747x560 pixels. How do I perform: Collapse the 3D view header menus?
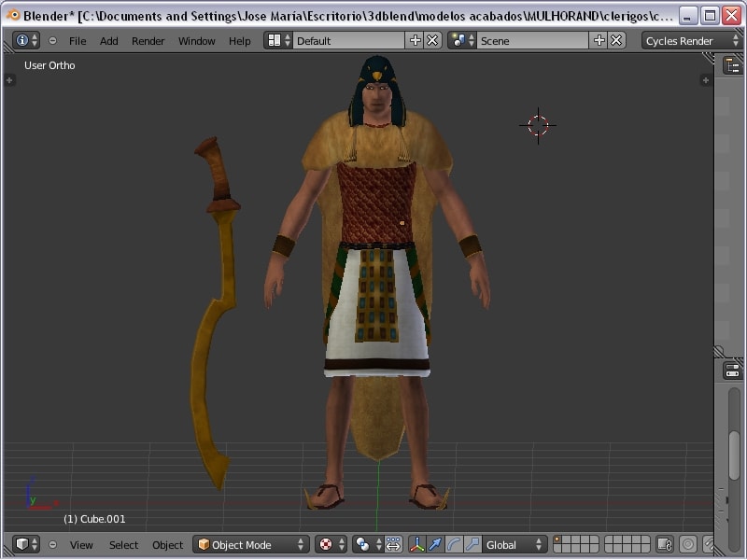pyautogui.click(x=53, y=544)
